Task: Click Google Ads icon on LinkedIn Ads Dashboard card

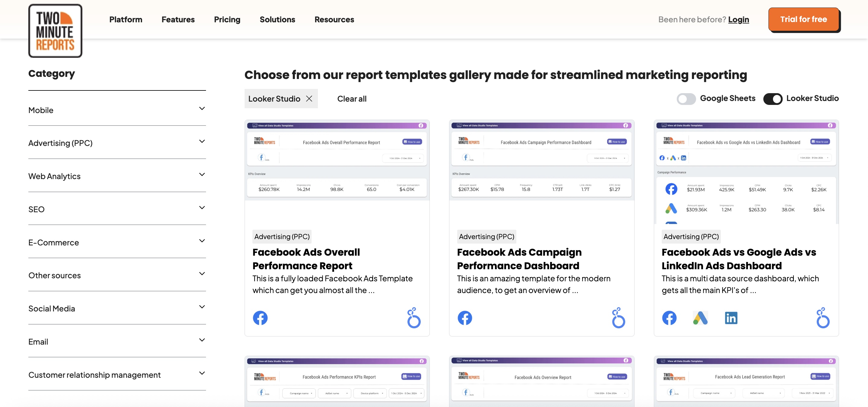Action: (700, 318)
